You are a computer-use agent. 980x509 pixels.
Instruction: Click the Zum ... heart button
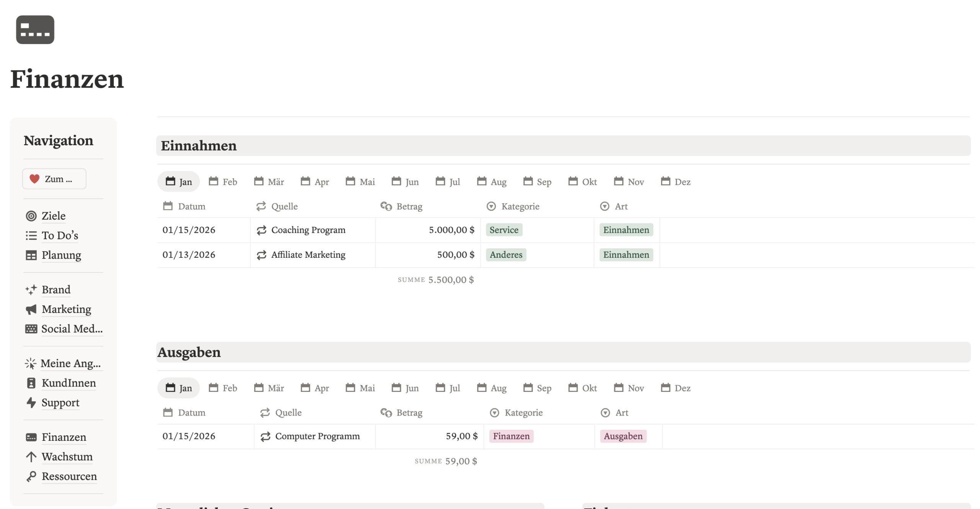[x=54, y=179]
